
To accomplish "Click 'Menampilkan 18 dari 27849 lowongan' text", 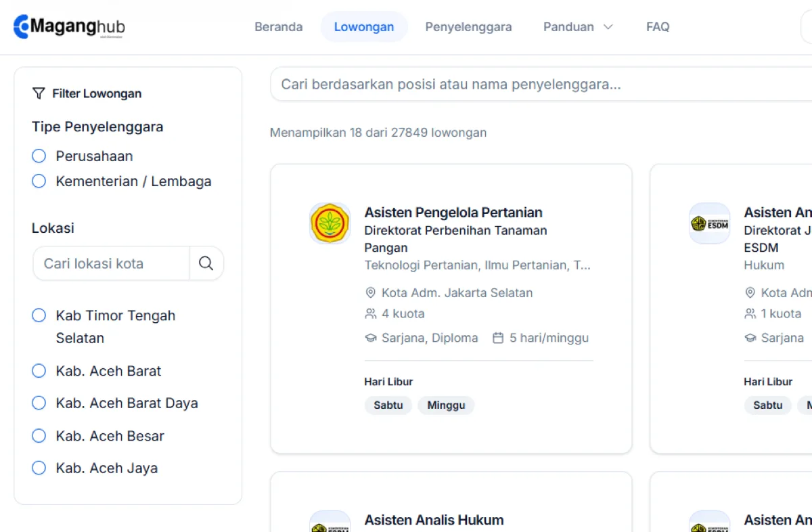I will (378, 133).
